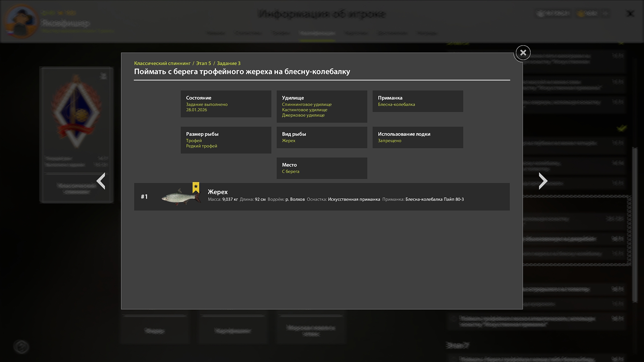This screenshot has width=644, height=362.
Task: Click the asp fish image
Action: 179,197
